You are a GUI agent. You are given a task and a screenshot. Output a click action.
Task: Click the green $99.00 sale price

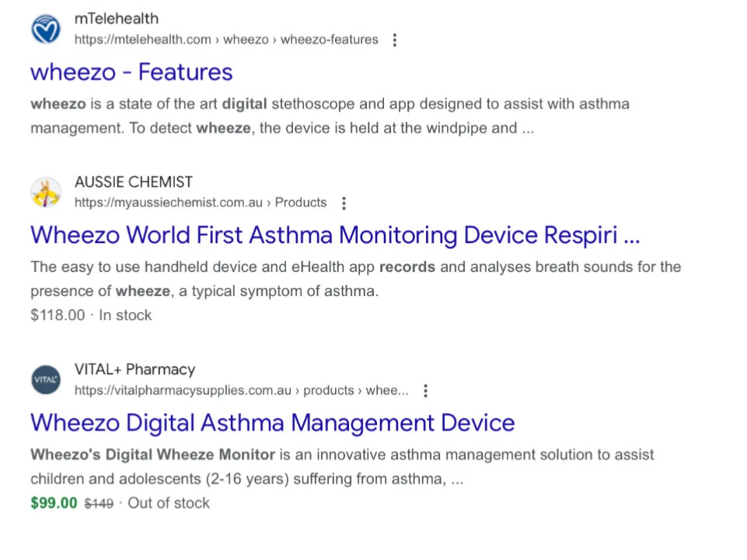pyautogui.click(x=54, y=503)
